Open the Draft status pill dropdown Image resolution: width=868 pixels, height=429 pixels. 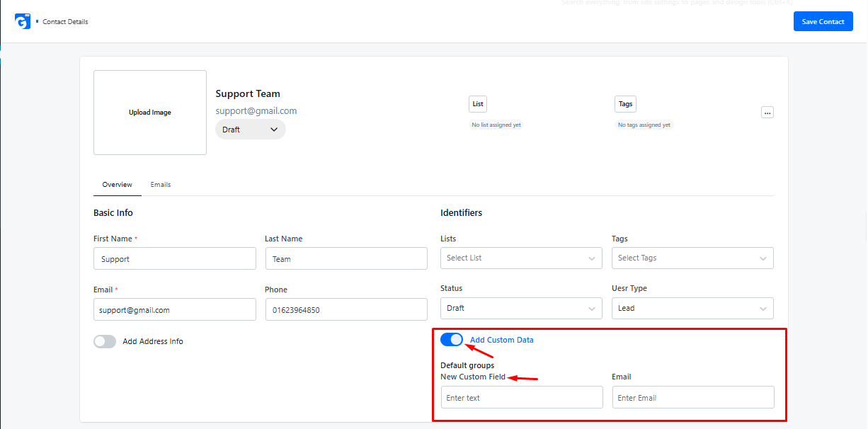pyautogui.click(x=251, y=130)
